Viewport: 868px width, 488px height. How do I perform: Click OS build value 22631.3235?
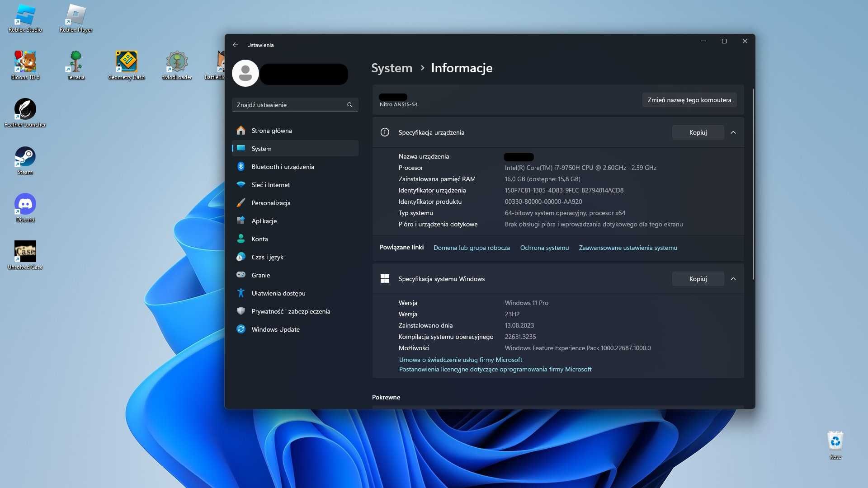click(x=520, y=337)
